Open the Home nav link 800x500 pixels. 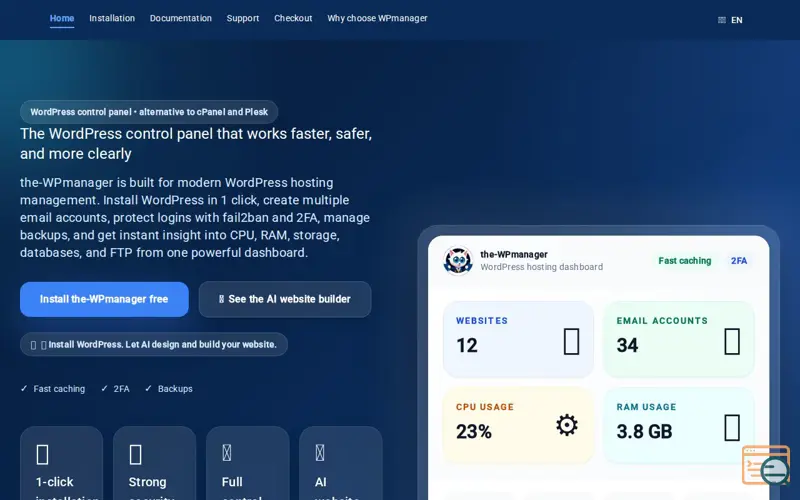point(62,18)
